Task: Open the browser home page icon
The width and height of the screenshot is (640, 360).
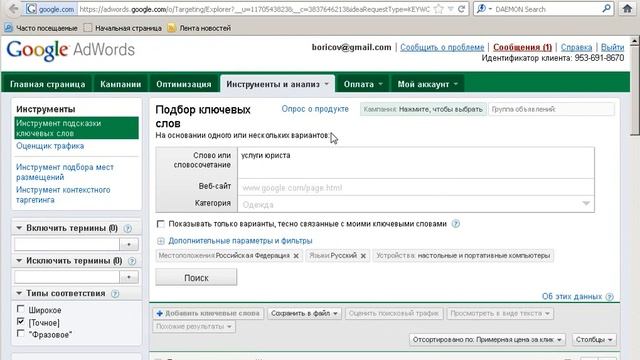Action: point(627,9)
